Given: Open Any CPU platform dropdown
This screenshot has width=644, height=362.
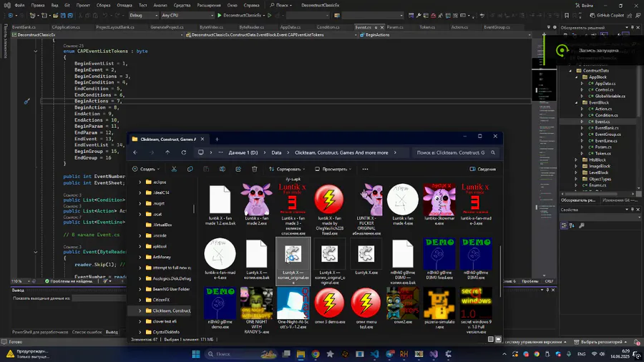Looking at the screenshot, I should point(187,15).
